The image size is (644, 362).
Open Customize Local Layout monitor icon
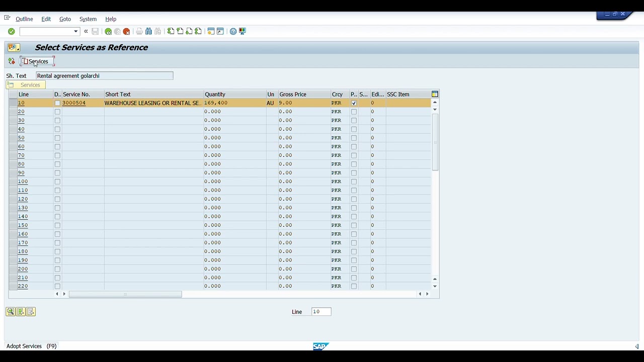point(242,31)
